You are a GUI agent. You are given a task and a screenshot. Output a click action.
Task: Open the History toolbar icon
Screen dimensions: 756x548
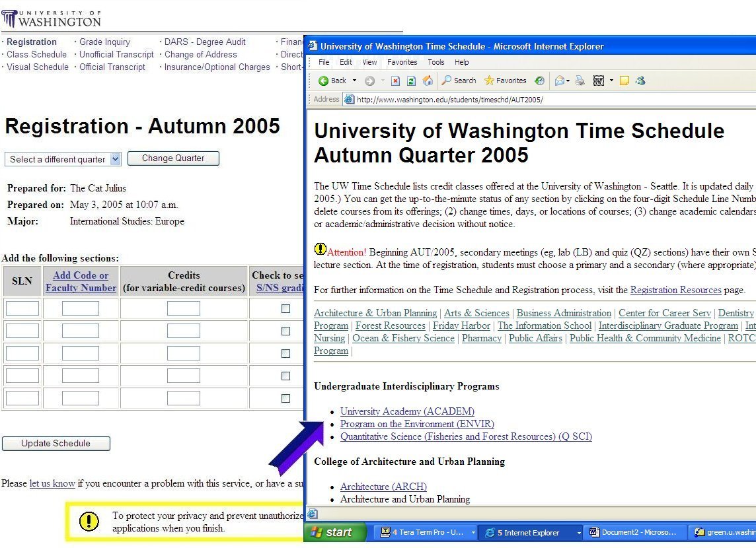(539, 81)
